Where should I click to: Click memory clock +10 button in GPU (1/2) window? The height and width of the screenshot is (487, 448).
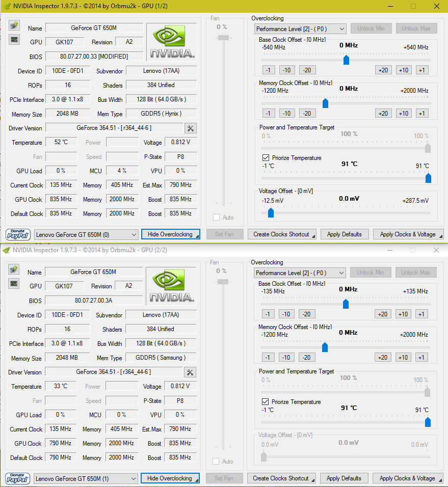404,114
